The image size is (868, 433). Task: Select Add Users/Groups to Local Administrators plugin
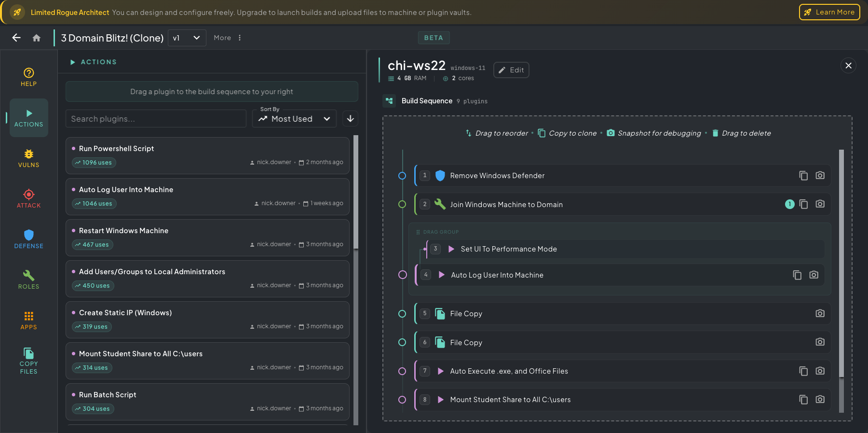coord(207,279)
